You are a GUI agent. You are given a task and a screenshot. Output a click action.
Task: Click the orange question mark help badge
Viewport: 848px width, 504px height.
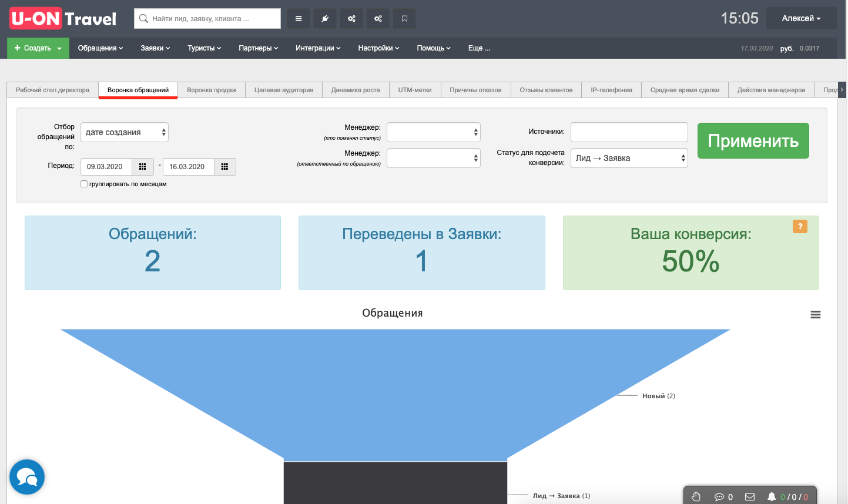[x=800, y=226]
